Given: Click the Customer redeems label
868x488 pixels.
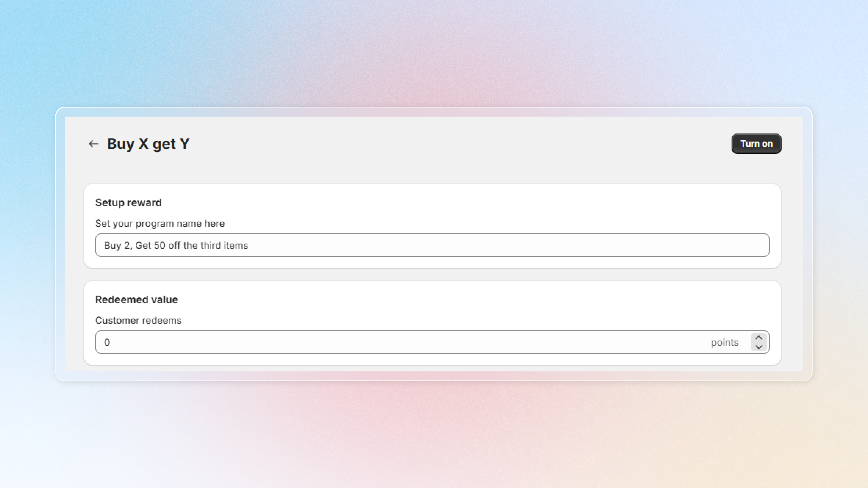Looking at the screenshot, I should click(138, 321).
